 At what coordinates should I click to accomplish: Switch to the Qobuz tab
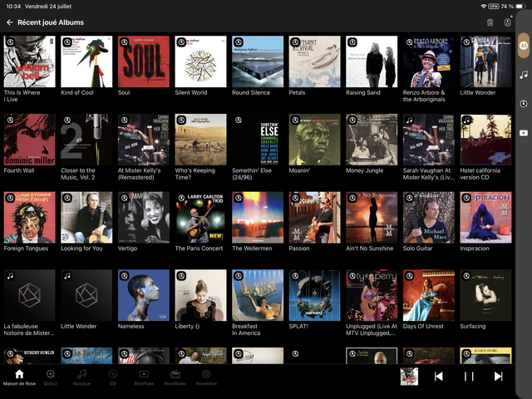(x=51, y=377)
